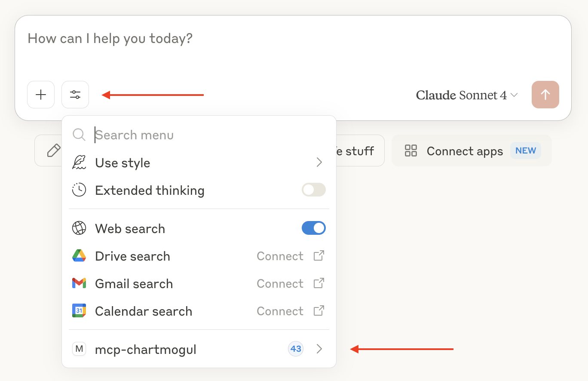Select the Drive search menu entry
This screenshot has height=381, width=588.
coord(199,256)
